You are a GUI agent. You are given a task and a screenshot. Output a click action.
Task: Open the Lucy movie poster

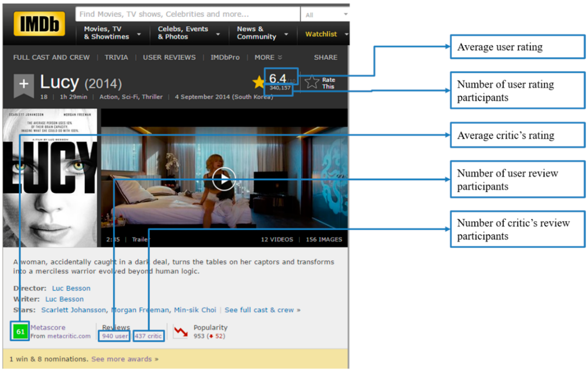click(x=50, y=178)
